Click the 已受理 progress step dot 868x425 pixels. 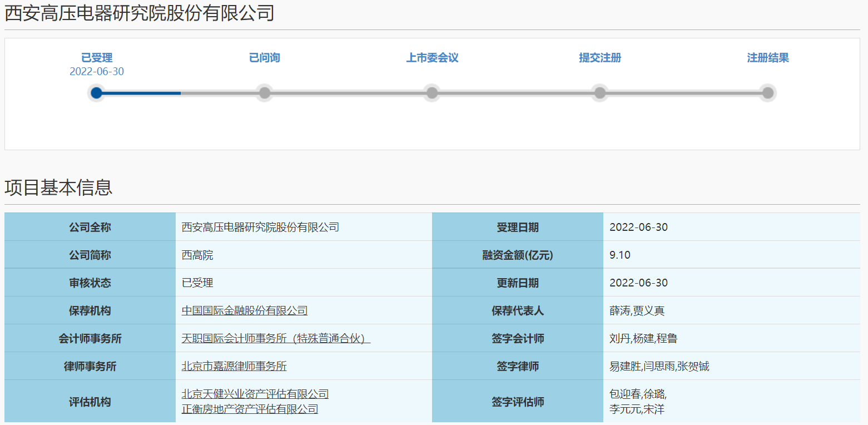(97, 93)
